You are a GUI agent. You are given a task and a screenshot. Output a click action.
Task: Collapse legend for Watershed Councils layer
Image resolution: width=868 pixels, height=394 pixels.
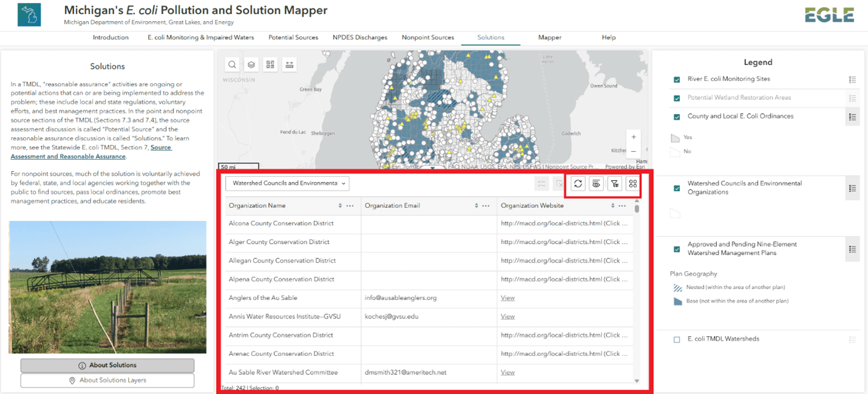[852, 189]
